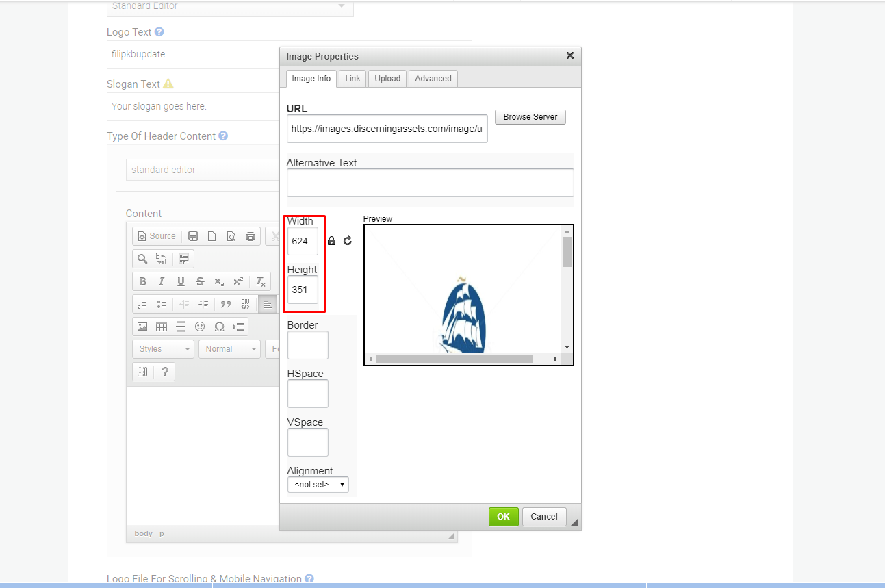Confirm image settings with the OK button
Viewport: 885px width, 588px height.
point(503,516)
